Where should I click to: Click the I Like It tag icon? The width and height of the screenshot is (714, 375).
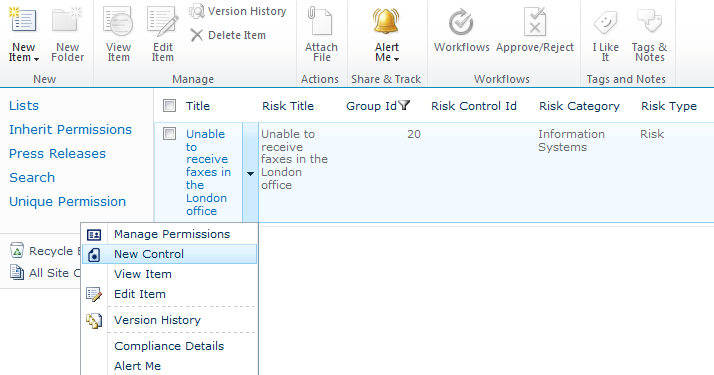(605, 21)
